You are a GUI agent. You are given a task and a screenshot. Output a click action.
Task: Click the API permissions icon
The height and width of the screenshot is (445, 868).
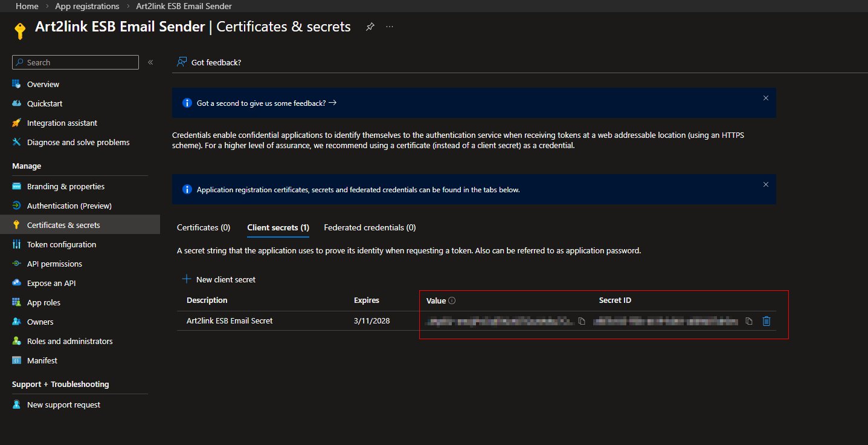coord(16,264)
